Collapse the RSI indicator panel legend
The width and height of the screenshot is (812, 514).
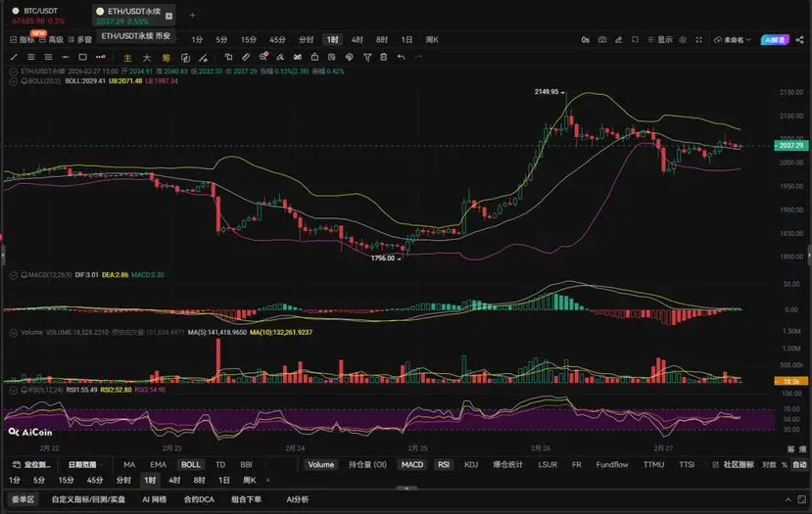point(14,390)
